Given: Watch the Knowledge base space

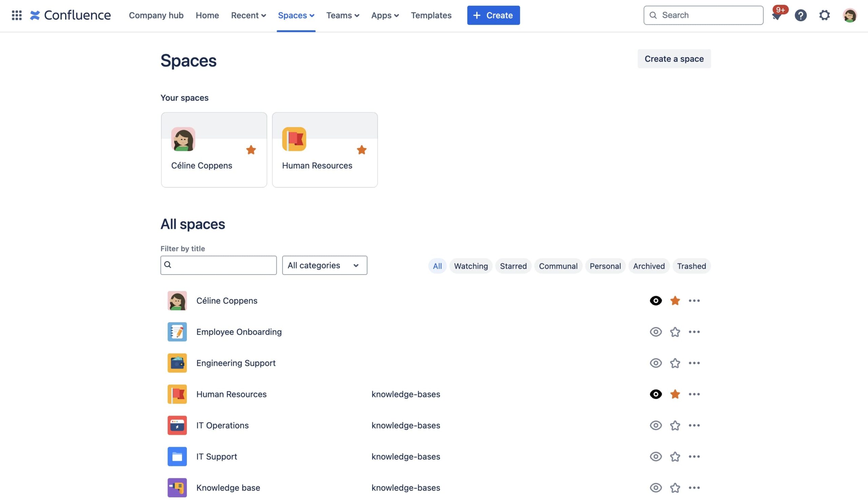Looking at the screenshot, I should tap(656, 487).
